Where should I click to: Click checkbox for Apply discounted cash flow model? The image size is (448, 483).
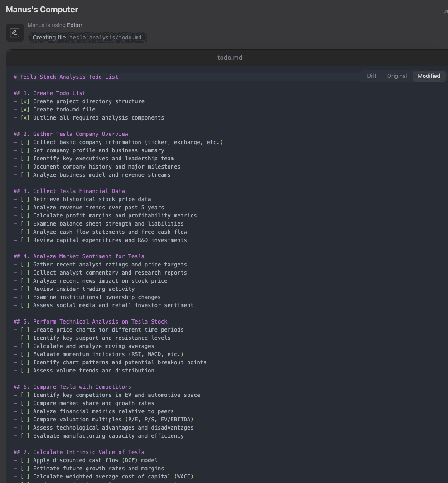coord(25,460)
